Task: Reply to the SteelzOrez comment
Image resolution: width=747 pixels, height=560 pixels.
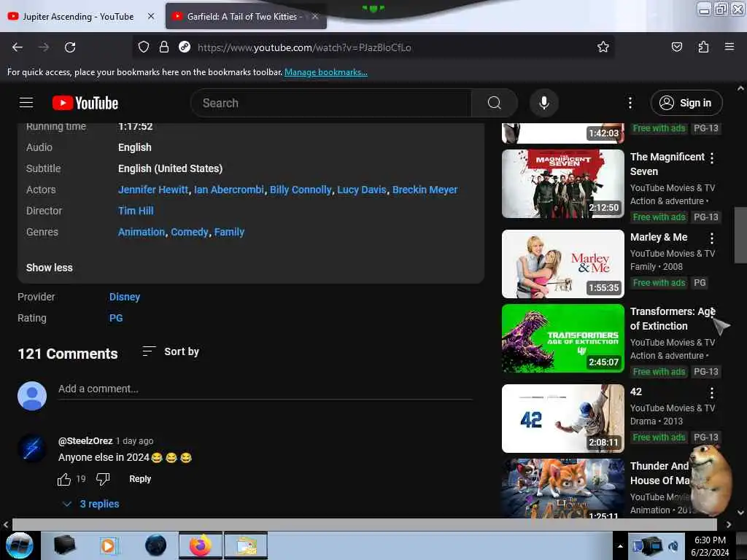Action: pyautogui.click(x=140, y=479)
